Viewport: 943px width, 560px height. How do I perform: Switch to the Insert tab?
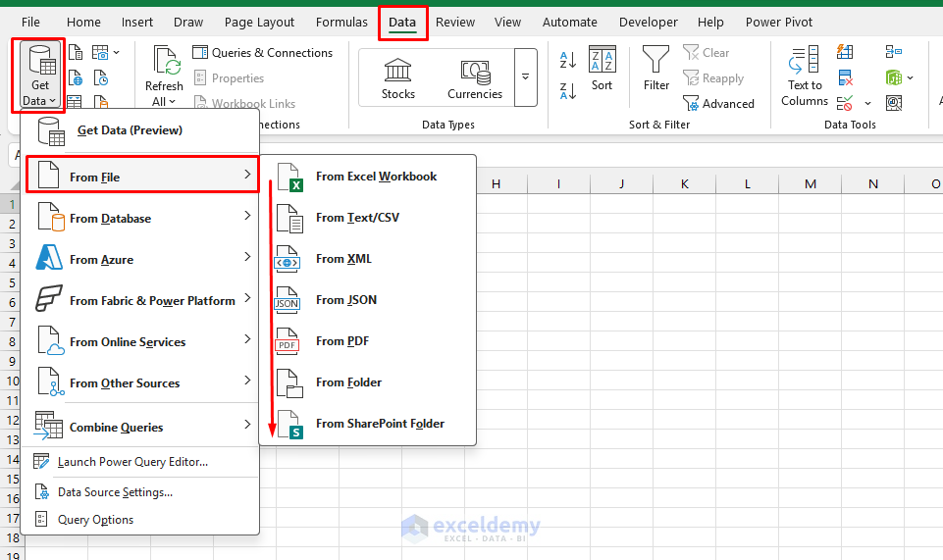click(x=137, y=23)
